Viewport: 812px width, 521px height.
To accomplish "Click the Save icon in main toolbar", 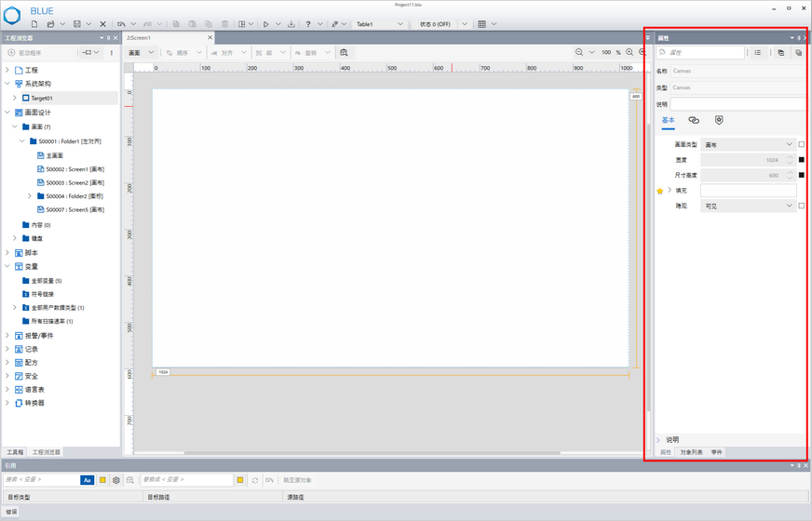I will point(75,24).
